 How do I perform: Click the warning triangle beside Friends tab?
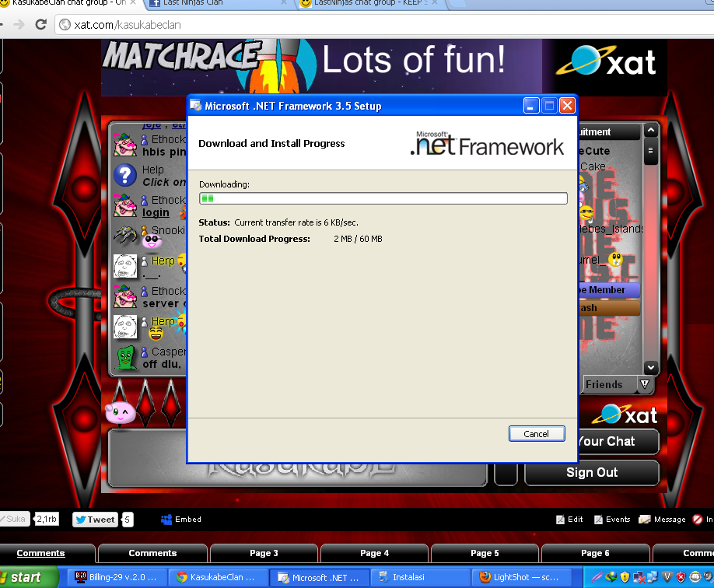coord(645,384)
